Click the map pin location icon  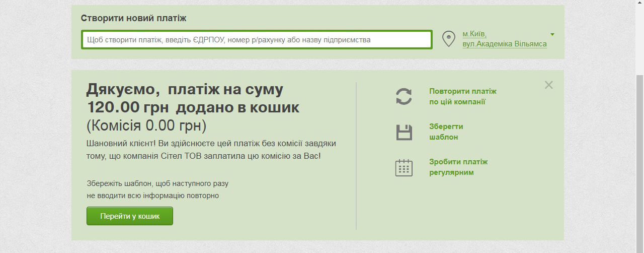pyautogui.click(x=449, y=39)
